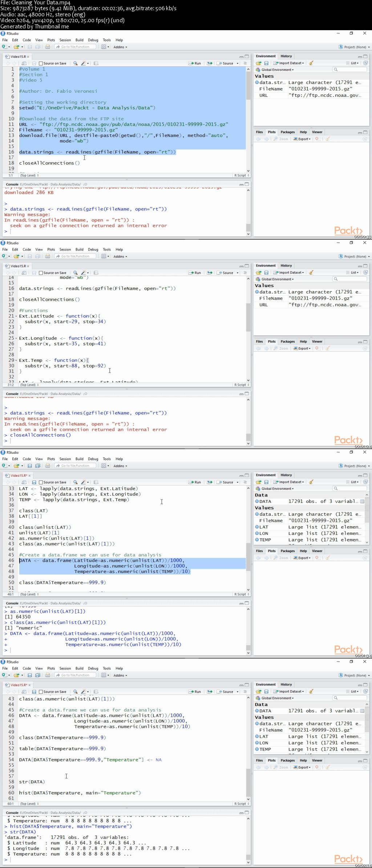The height and width of the screenshot is (868, 372).
Task: Click minimize console pane icon in the 00:02:14 frame
Action: click(x=241, y=813)
